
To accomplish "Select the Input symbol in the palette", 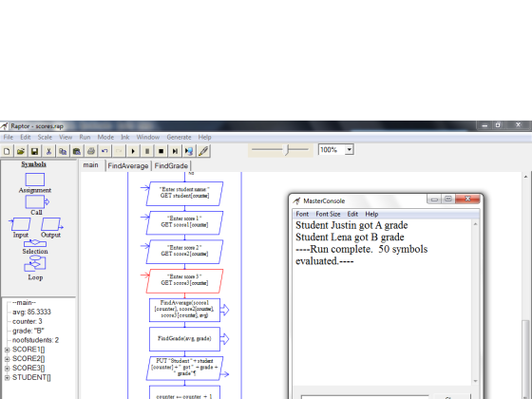I will tap(20, 224).
